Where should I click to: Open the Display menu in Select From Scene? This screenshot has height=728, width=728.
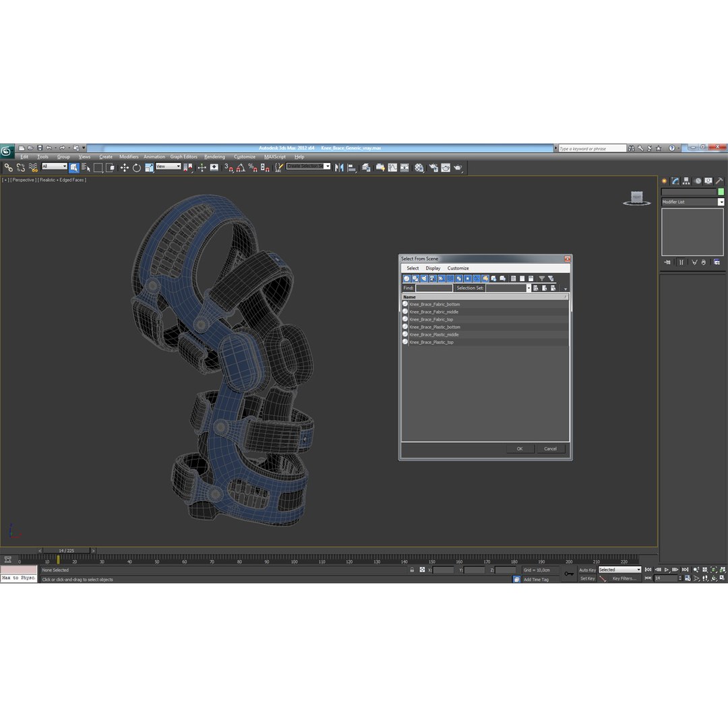[x=433, y=268]
